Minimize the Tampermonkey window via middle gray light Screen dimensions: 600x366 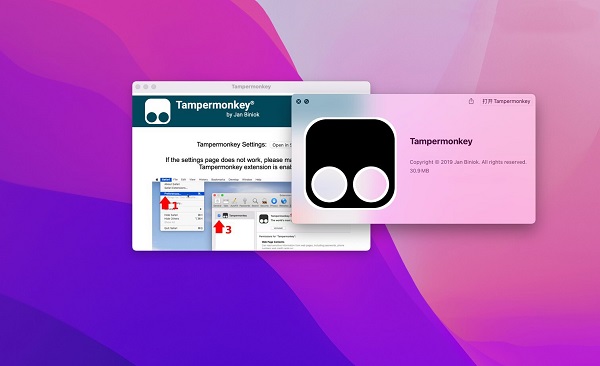[x=146, y=87]
